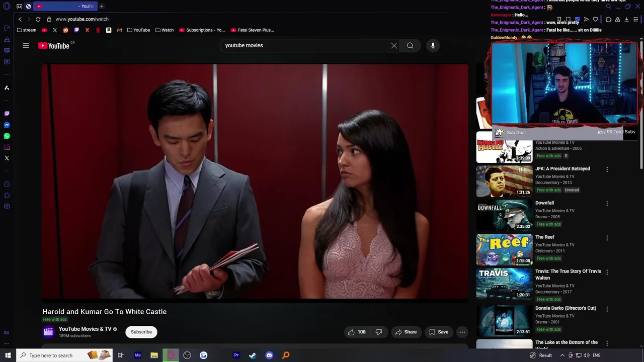Open the Opera GX main menu logo
The height and width of the screenshot is (362, 644).
point(7,6)
